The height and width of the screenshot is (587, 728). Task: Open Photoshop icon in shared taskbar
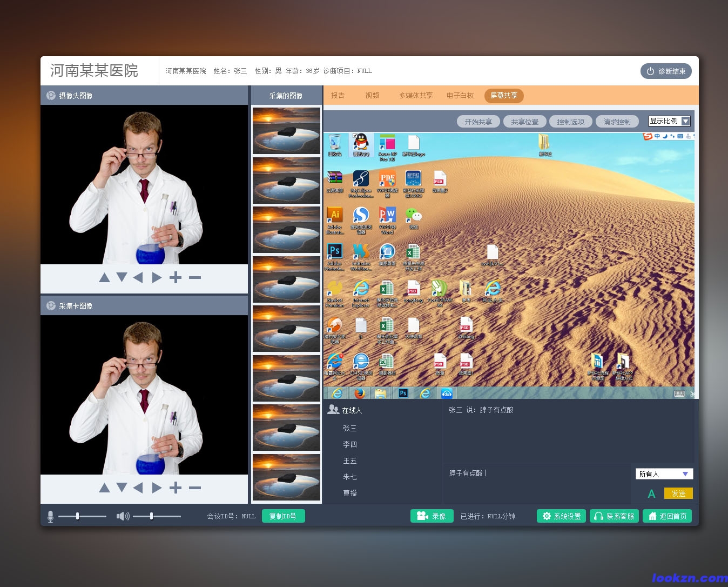click(403, 393)
